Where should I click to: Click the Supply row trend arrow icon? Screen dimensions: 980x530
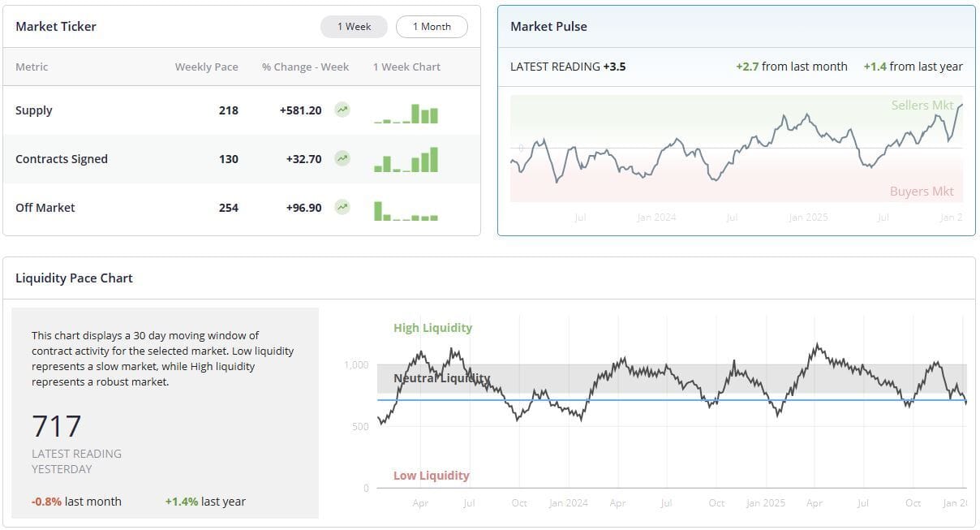coord(342,110)
